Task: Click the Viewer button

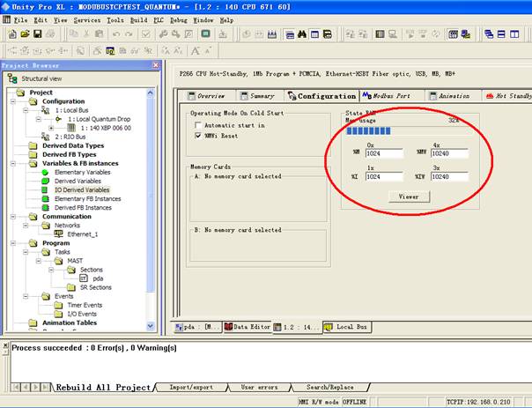Action: 408,197
